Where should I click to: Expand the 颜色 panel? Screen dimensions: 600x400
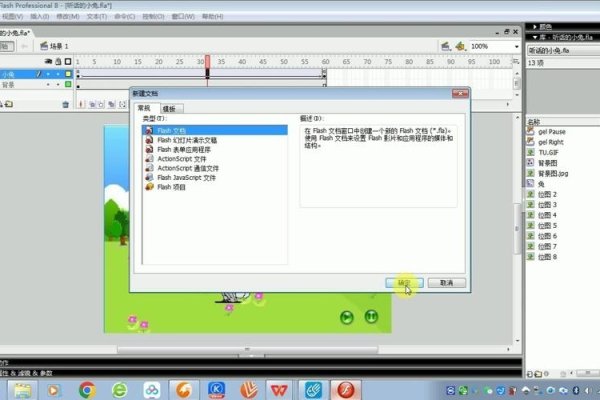(535, 27)
